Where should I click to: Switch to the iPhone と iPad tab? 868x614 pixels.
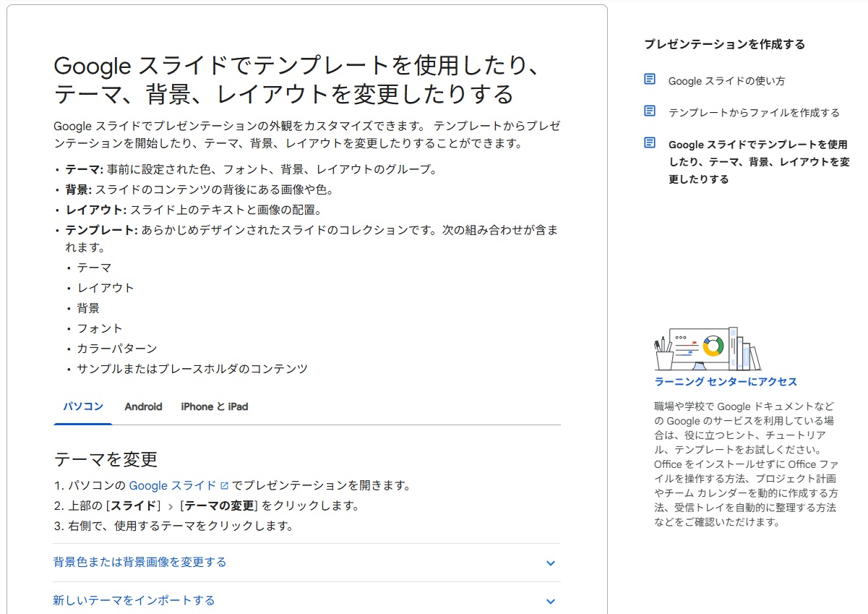pos(215,406)
